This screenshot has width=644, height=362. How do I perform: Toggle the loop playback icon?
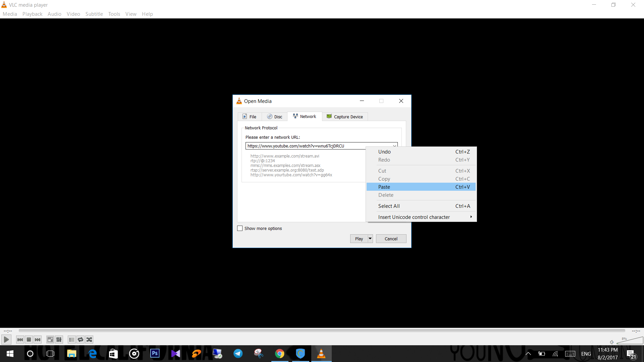pyautogui.click(x=80, y=339)
